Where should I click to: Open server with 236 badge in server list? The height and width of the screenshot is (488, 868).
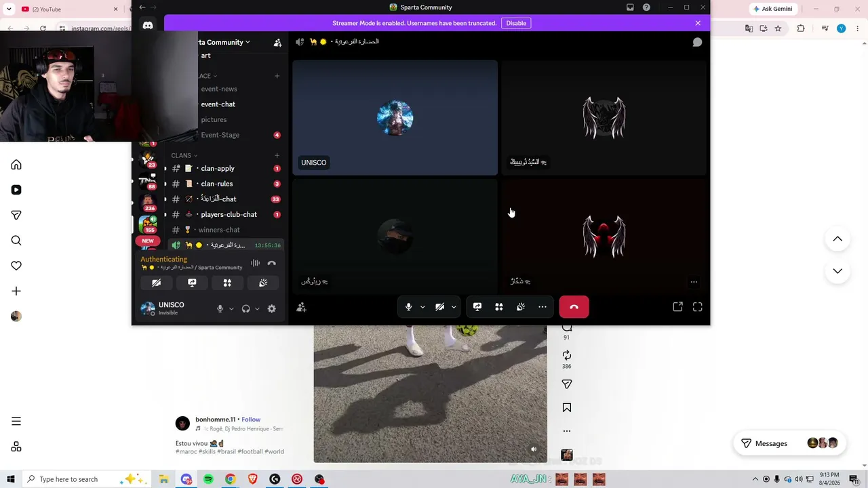tap(148, 202)
